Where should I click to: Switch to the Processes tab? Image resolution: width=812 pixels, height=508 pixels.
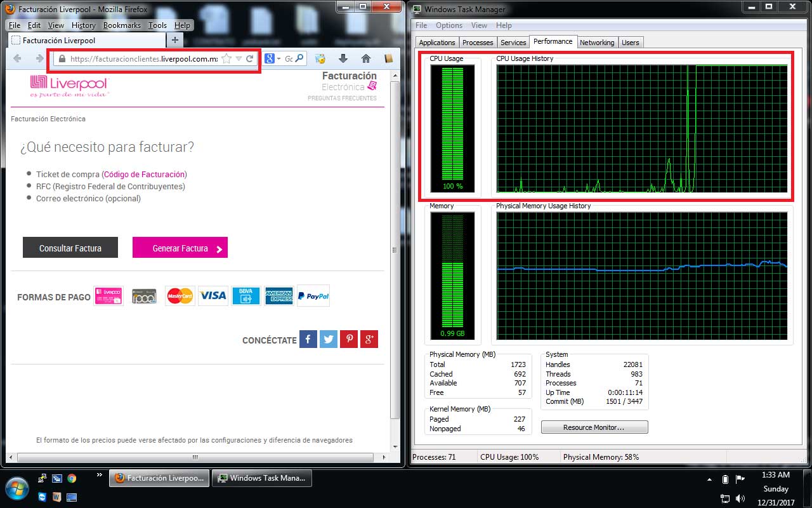(x=478, y=43)
